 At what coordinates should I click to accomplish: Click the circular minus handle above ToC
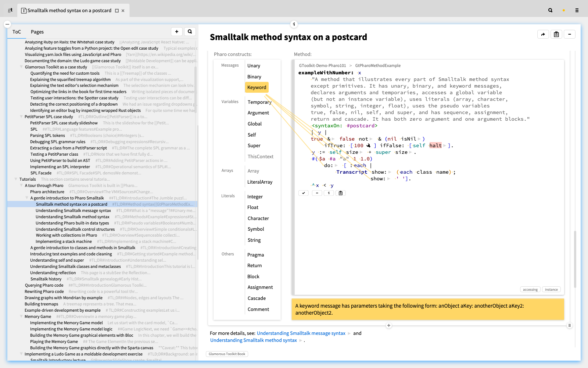7,24
